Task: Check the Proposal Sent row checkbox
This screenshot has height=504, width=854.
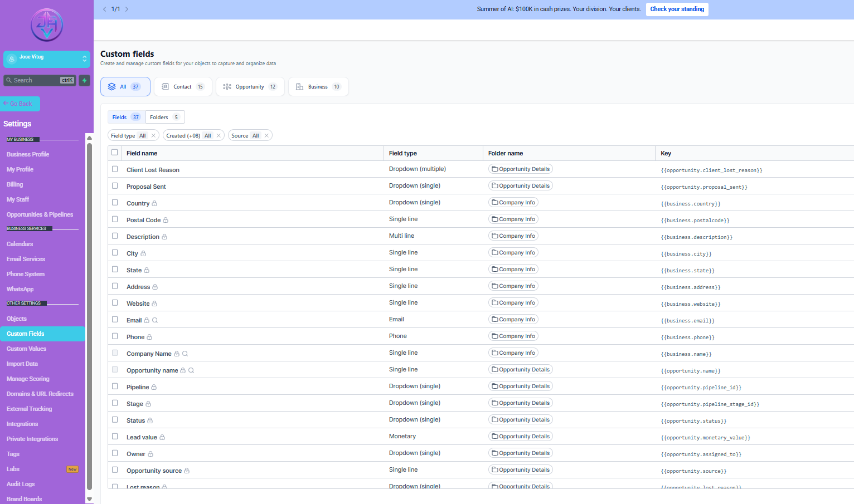Action: (x=115, y=185)
